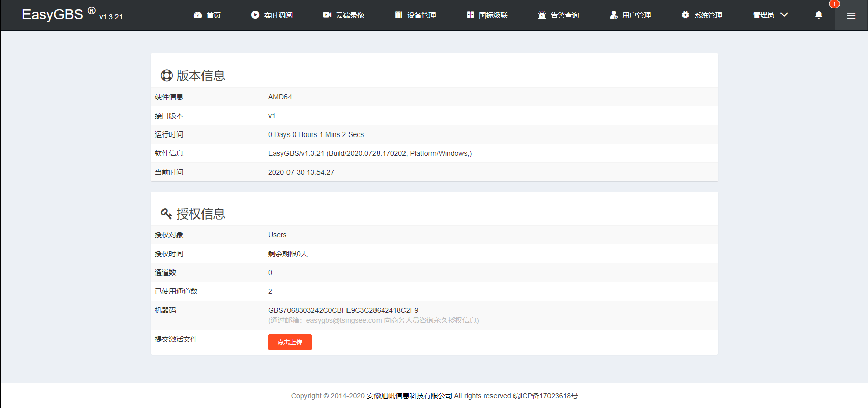This screenshot has width=868, height=408.
Task: Open 国标级联 cascade menu
Action: tap(487, 15)
